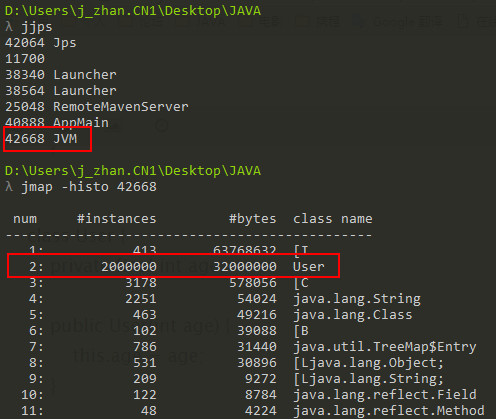The width and height of the screenshot is (496, 419).
Task: Click the ghosted Google 翻译 bookmark icon
Action: pos(359,22)
